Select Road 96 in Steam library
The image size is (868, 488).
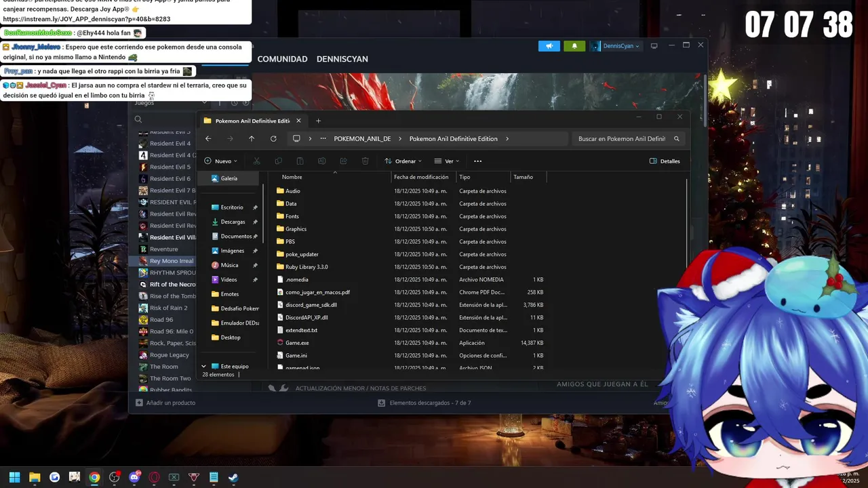coord(161,320)
